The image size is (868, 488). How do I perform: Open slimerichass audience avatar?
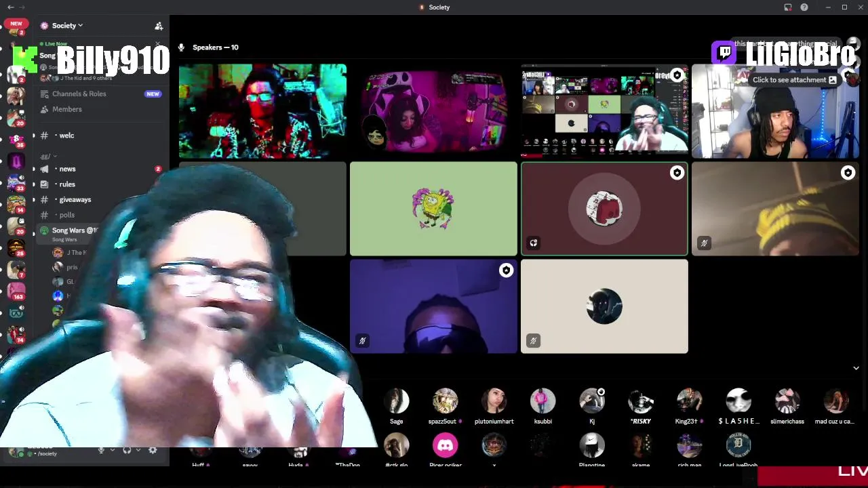tap(787, 401)
